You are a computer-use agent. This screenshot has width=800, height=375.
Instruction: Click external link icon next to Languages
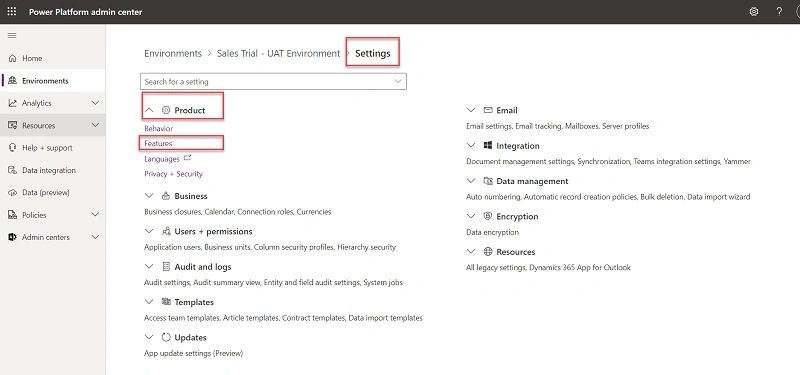coord(187,158)
